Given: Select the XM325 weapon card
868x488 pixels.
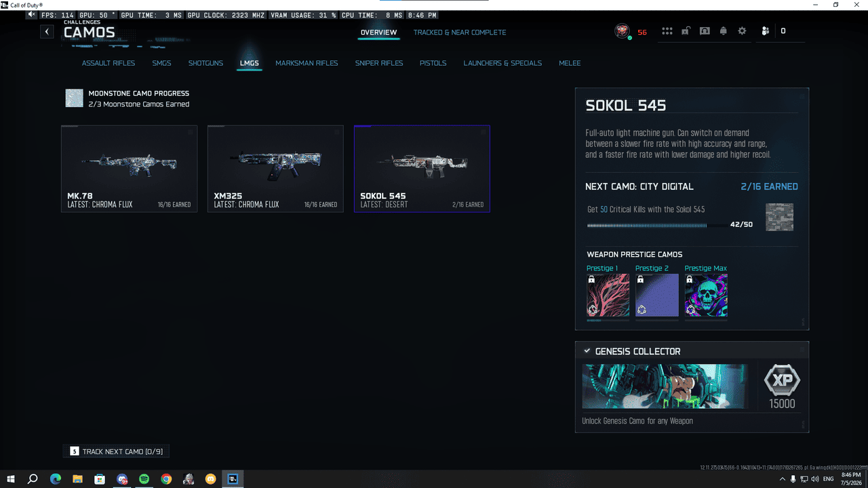Looking at the screenshot, I should (x=275, y=169).
